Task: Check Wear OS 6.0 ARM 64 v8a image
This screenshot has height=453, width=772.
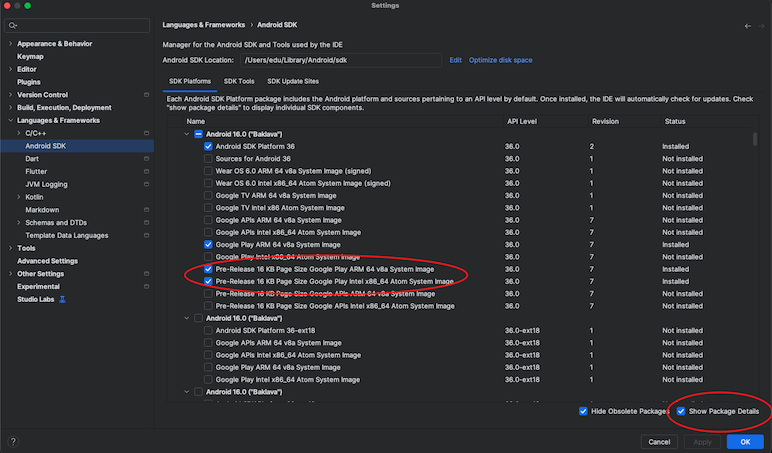Action: coord(208,171)
